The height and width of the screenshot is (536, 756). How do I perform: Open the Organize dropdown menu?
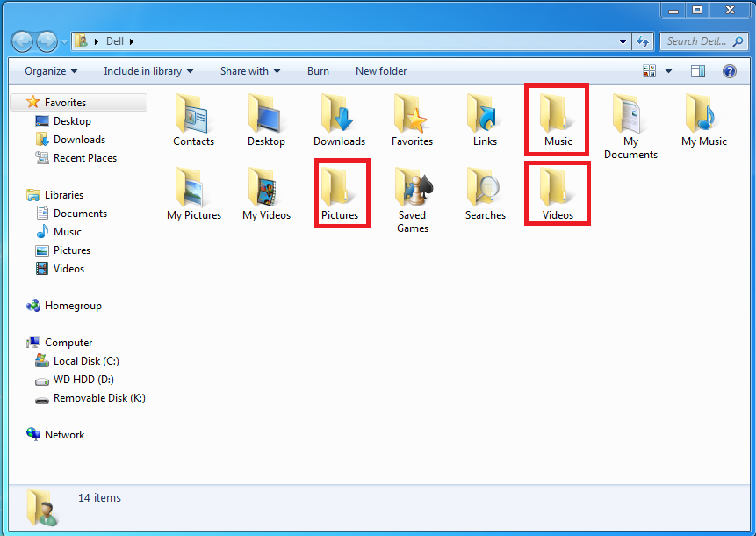tap(50, 70)
